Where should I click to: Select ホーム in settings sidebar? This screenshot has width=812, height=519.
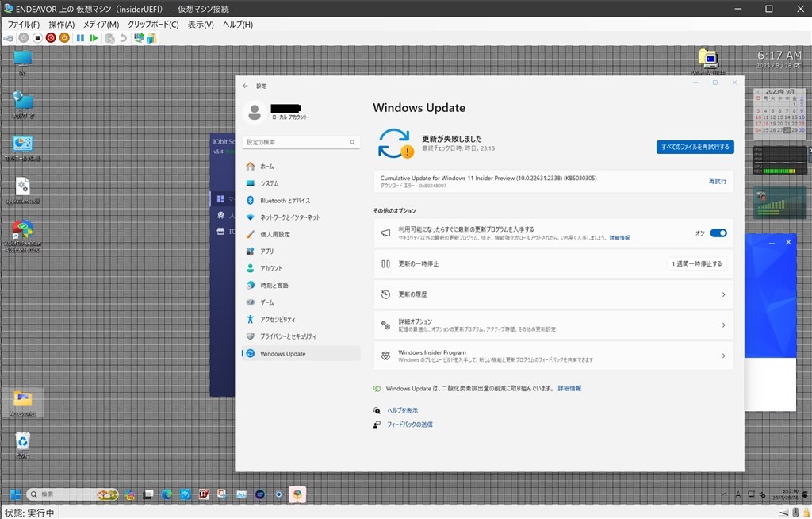pyautogui.click(x=301, y=167)
